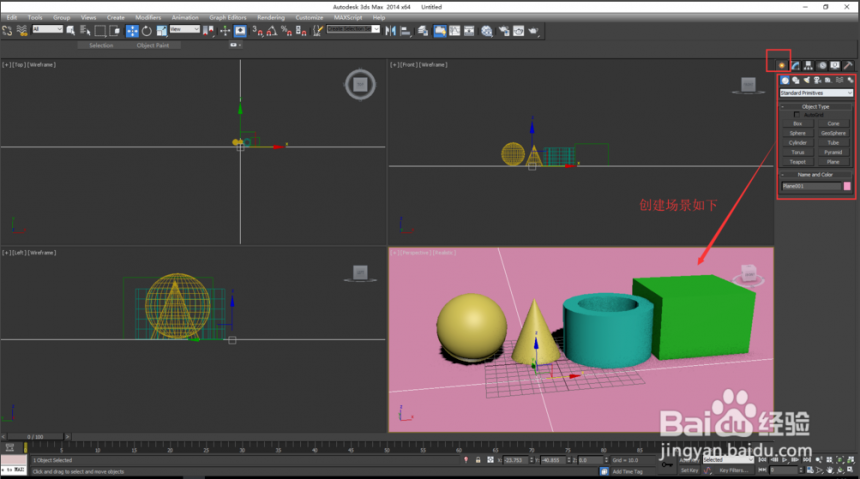This screenshot has width=860, height=479.
Task: Click the Select and Manipulate icon
Action: click(225, 31)
